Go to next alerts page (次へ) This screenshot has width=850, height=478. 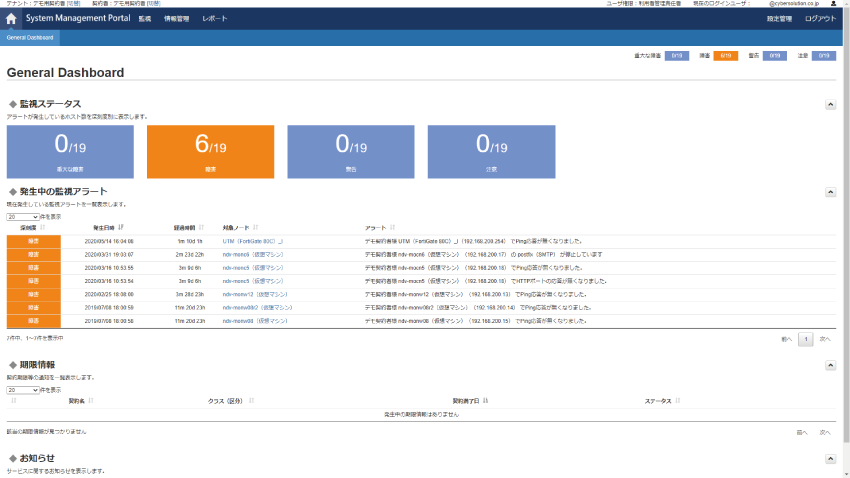825,339
